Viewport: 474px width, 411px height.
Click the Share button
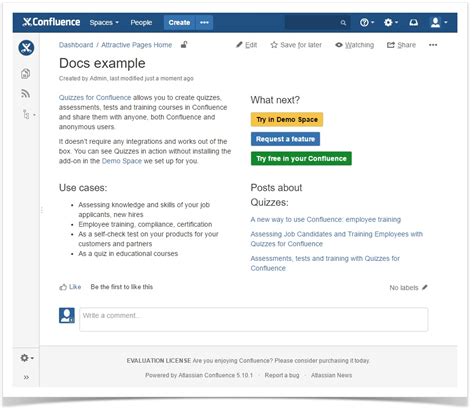coord(401,45)
